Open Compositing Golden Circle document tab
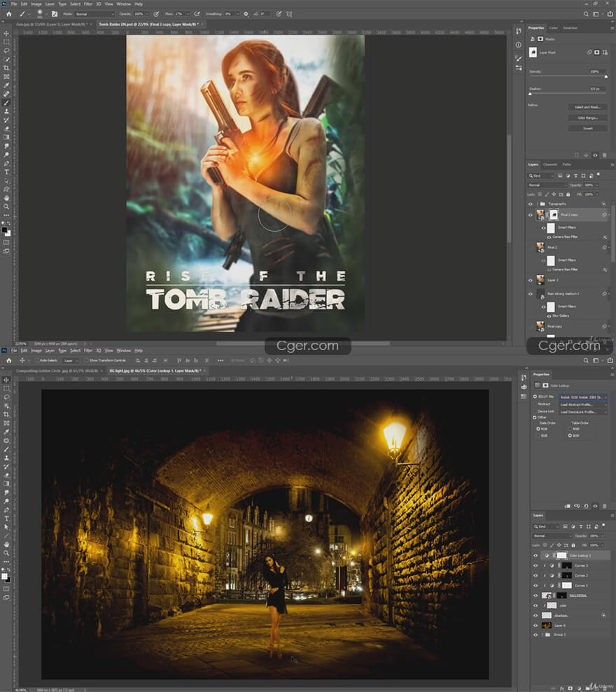 pyautogui.click(x=57, y=371)
